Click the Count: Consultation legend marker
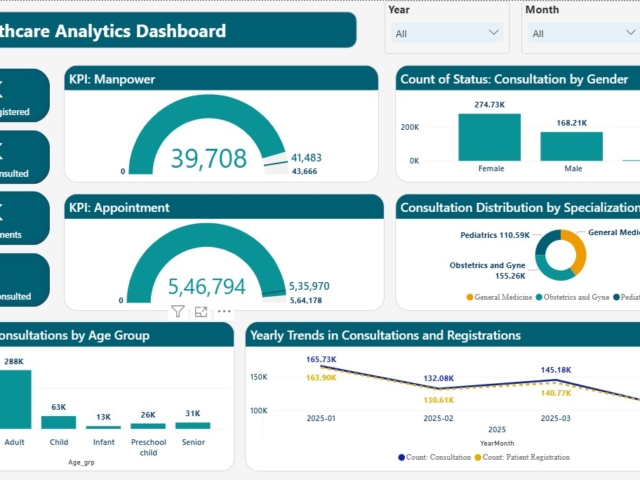 (x=402, y=457)
